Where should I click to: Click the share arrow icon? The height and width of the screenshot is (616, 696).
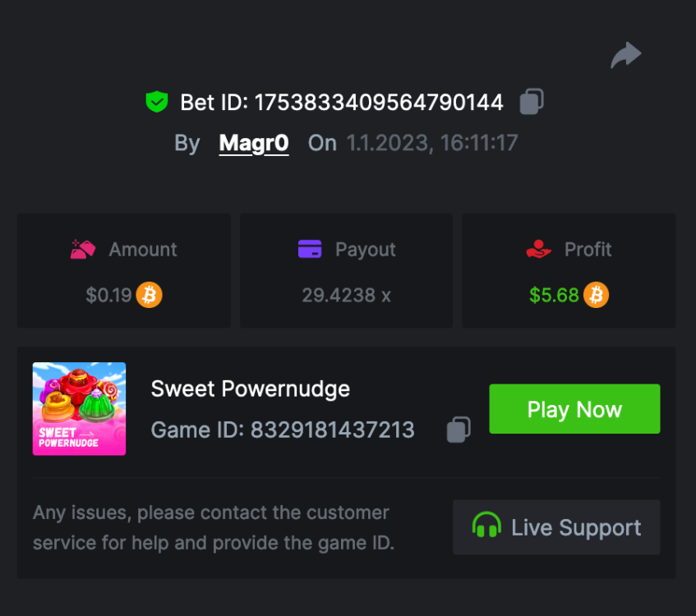click(625, 56)
